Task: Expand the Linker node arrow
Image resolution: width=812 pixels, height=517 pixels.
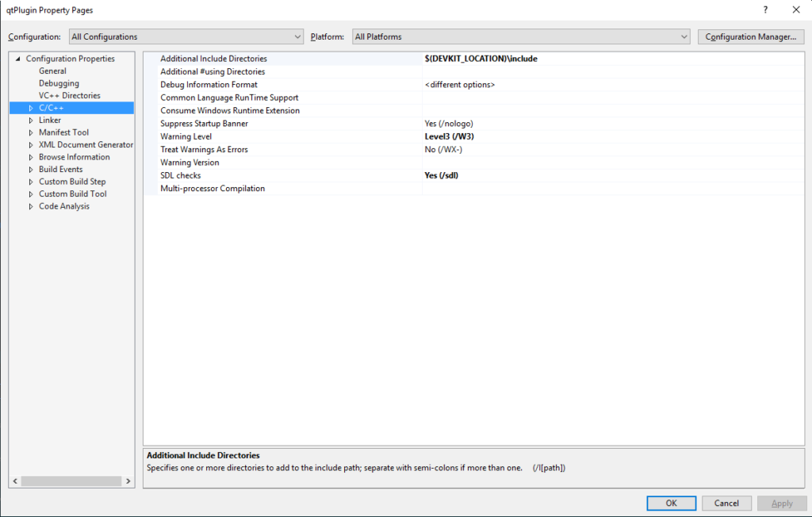Action: point(31,121)
